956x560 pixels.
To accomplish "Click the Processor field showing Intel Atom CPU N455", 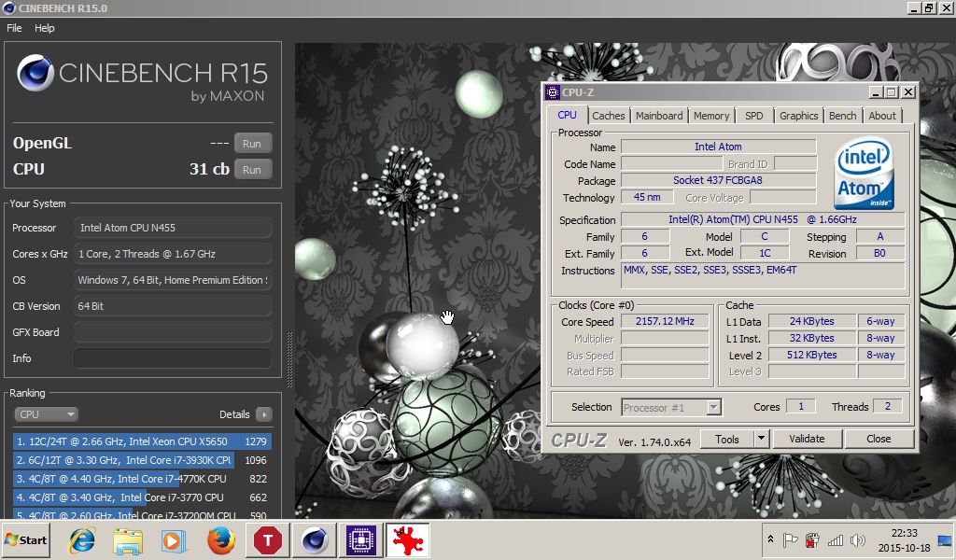I will click(x=173, y=228).
